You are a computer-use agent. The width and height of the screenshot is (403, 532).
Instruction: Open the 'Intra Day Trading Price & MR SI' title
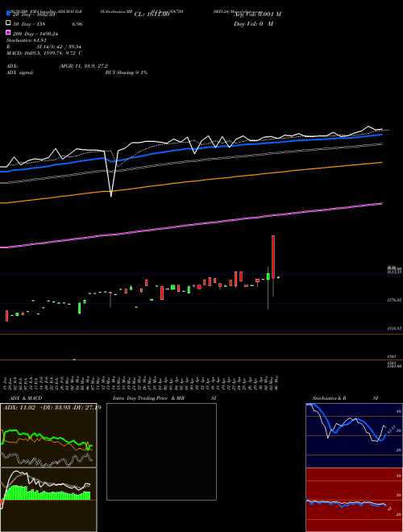point(164,398)
